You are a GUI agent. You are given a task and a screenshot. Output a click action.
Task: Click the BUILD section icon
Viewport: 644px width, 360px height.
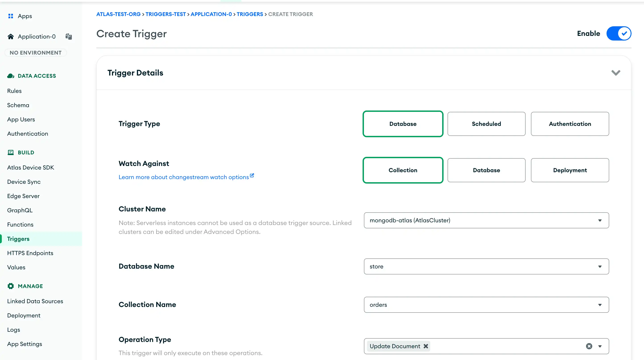pos(11,152)
